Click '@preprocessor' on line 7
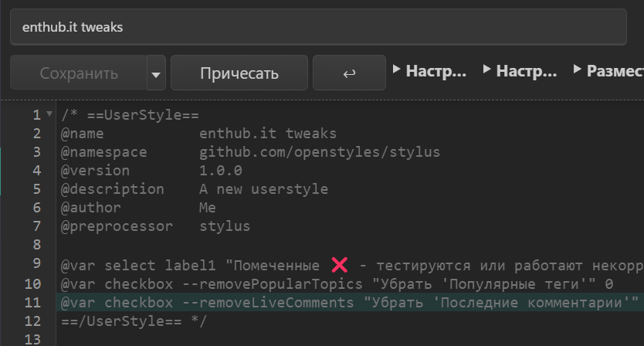This screenshot has width=644, height=346. [117, 226]
